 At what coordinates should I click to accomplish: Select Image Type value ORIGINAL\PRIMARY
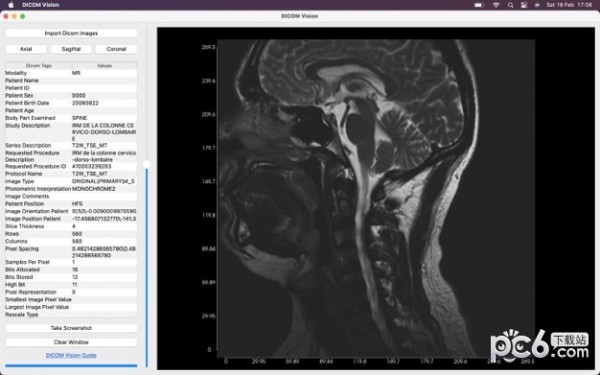click(103, 181)
